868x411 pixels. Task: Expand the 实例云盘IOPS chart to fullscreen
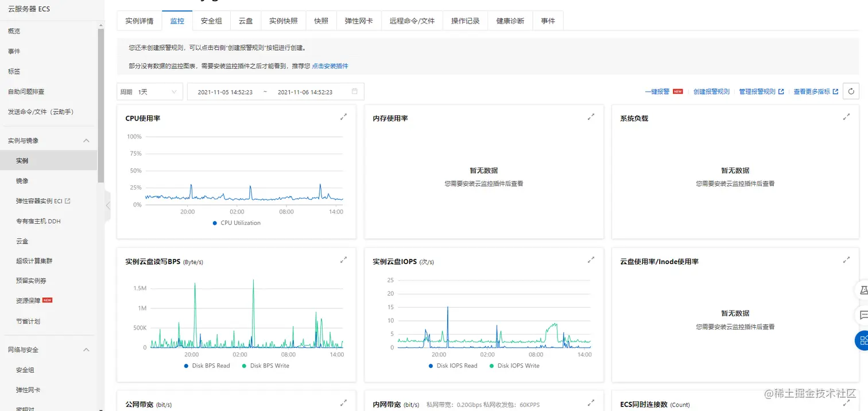pos(591,259)
